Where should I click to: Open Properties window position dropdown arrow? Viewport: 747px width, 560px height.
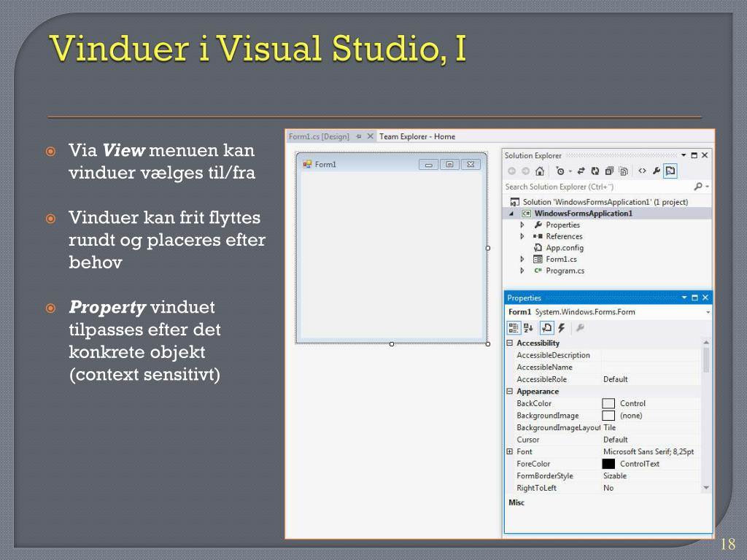tap(684, 297)
